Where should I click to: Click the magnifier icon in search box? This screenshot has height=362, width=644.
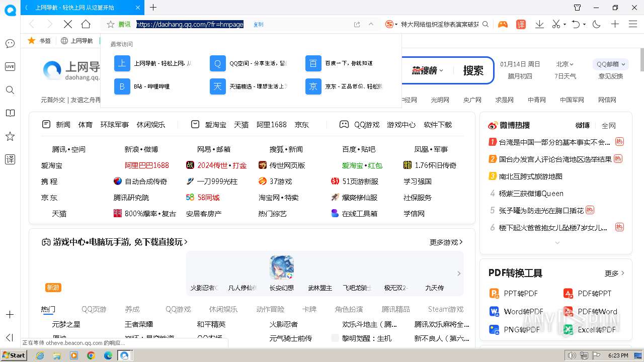[x=486, y=24]
